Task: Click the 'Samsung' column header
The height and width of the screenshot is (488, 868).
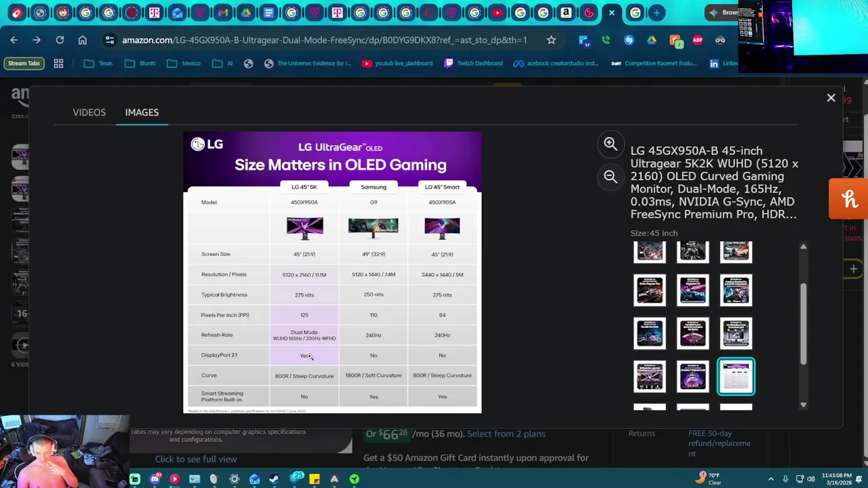Action: (x=374, y=187)
